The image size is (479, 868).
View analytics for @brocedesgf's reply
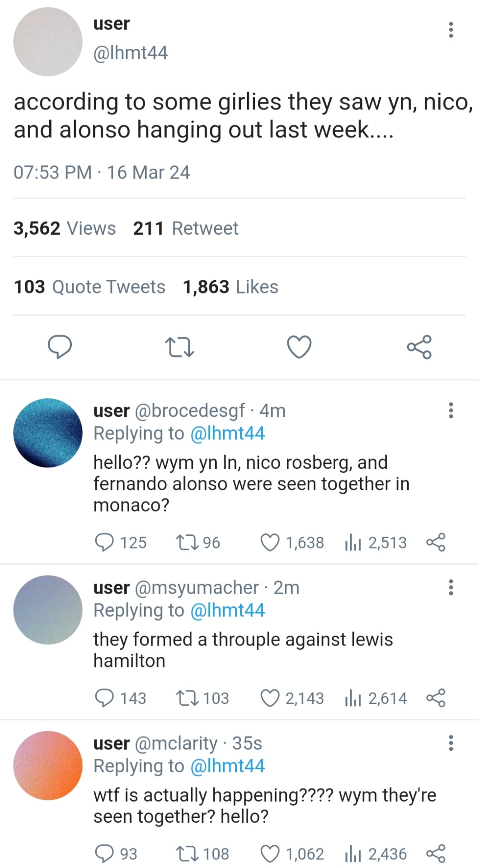pyautogui.click(x=352, y=542)
